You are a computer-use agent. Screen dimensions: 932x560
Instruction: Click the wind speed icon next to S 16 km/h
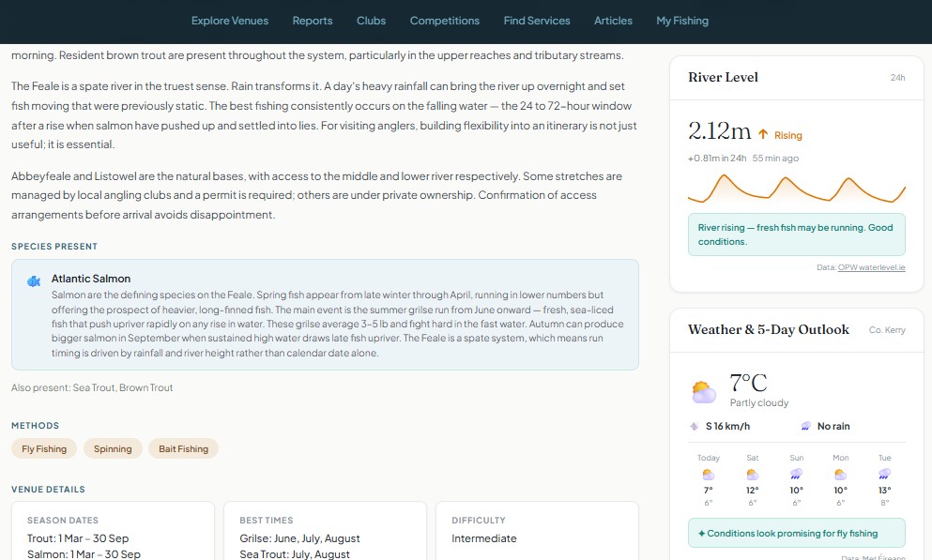pos(693,426)
